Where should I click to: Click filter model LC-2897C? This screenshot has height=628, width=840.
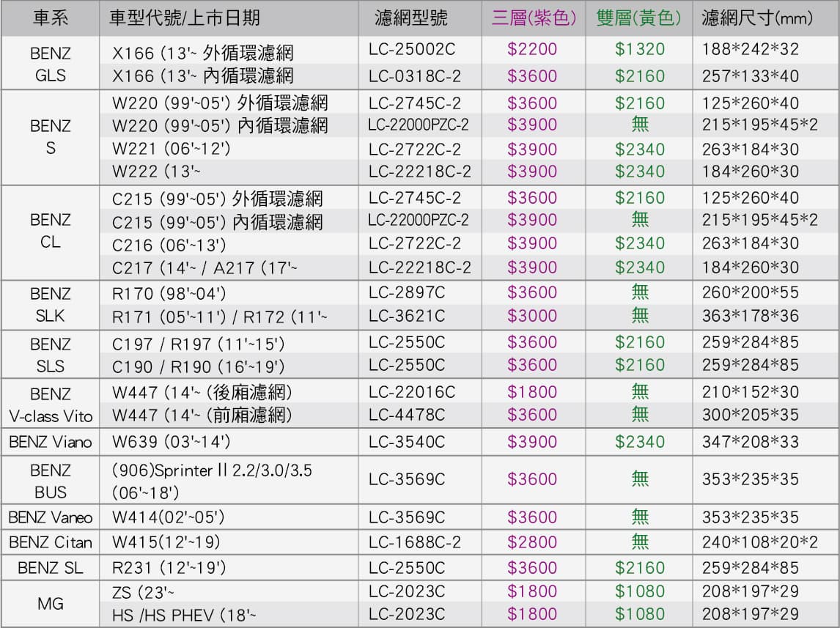click(x=407, y=292)
